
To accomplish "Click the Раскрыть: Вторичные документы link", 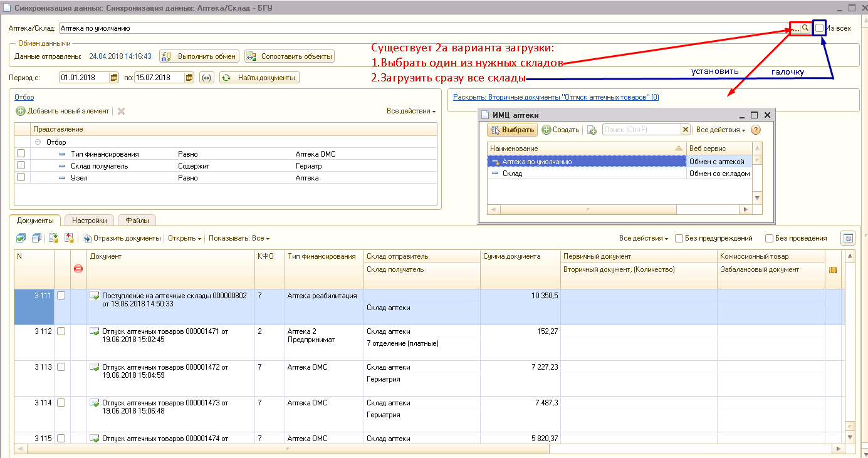I will [x=555, y=97].
